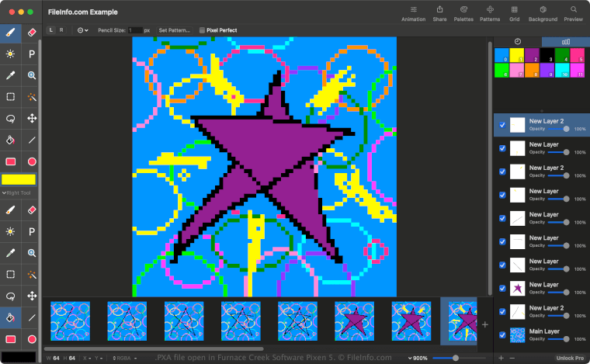Open the Preview magnifier in toolbar
The height and width of the screenshot is (364, 590).
click(x=573, y=13)
